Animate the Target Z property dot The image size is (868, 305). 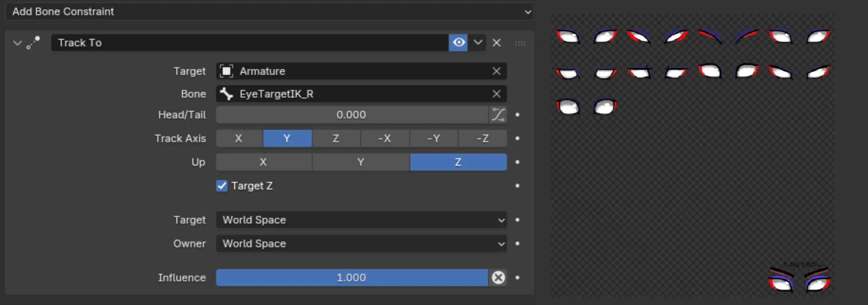(517, 186)
